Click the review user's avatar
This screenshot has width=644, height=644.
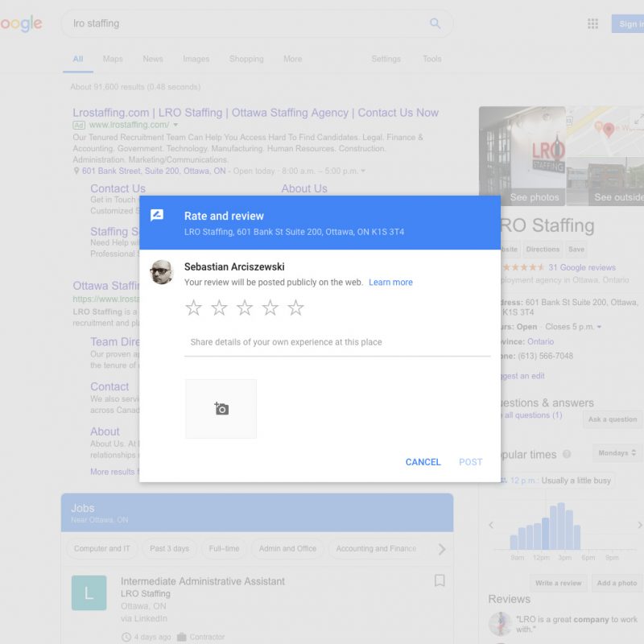click(x=162, y=272)
